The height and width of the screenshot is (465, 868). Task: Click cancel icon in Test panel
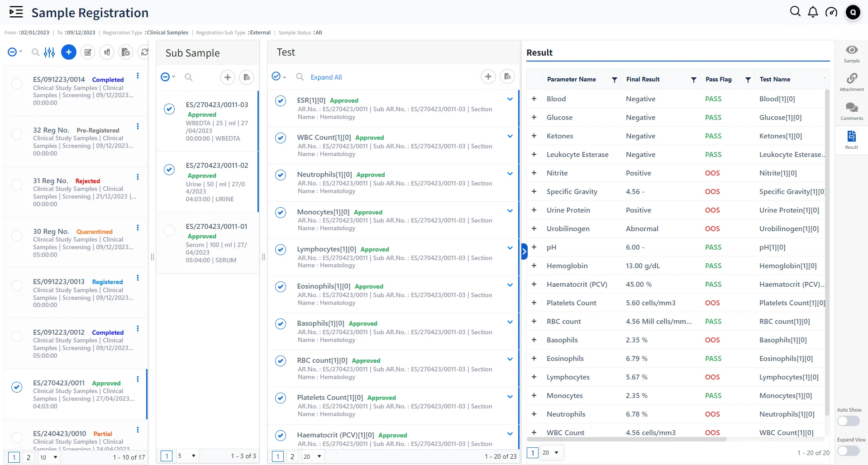(x=507, y=77)
